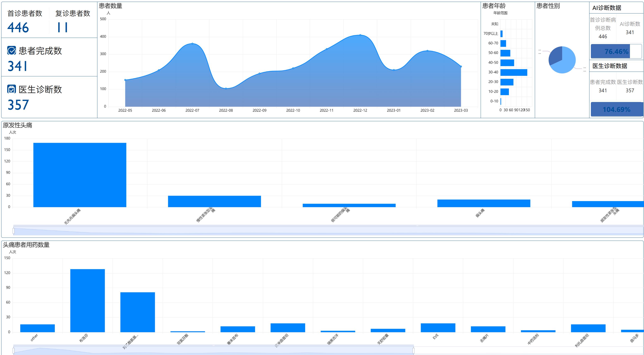
Task: Click the dark blue gender pie slice
Action: click(x=555, y=55)
